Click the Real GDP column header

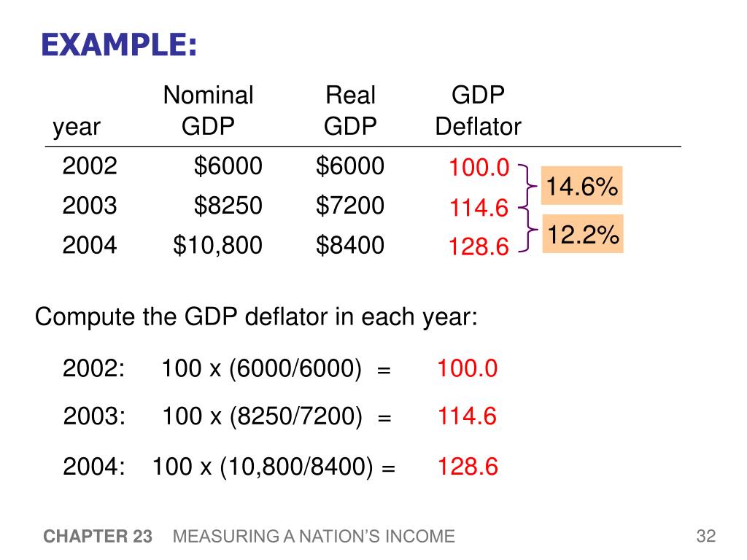tap(350, 111)
